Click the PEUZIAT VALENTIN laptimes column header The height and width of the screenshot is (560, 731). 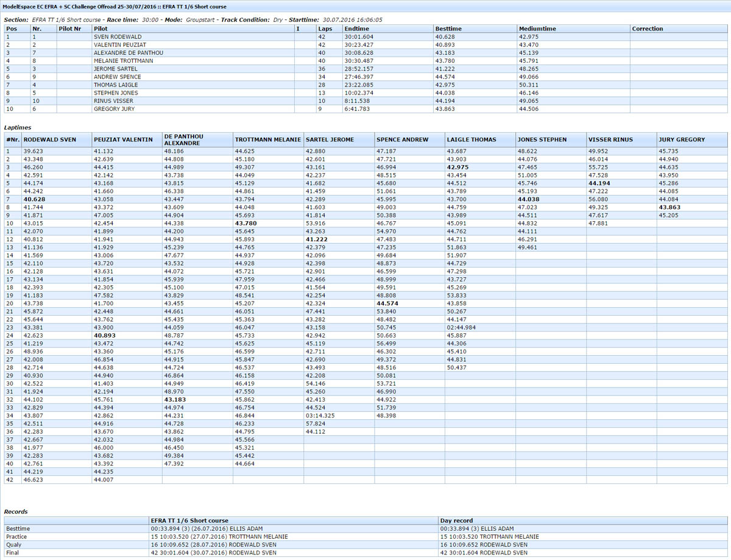point(123,140)
